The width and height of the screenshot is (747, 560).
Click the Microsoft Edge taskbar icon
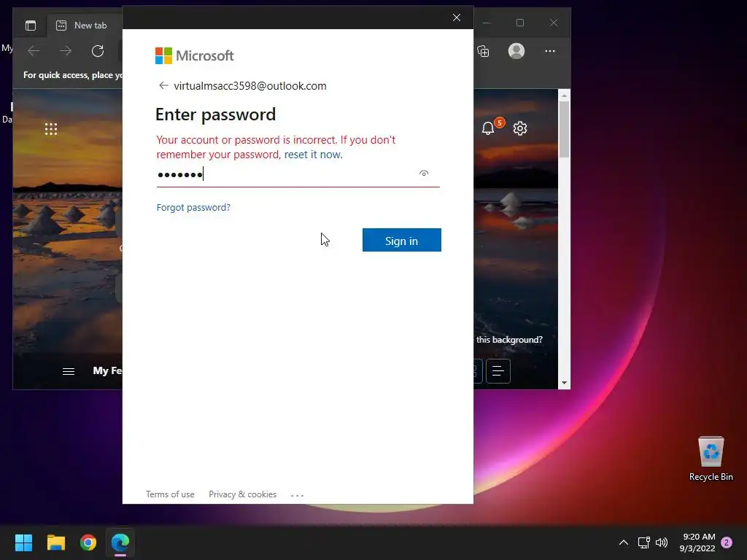pyautogui.click(x=120, y=542)
